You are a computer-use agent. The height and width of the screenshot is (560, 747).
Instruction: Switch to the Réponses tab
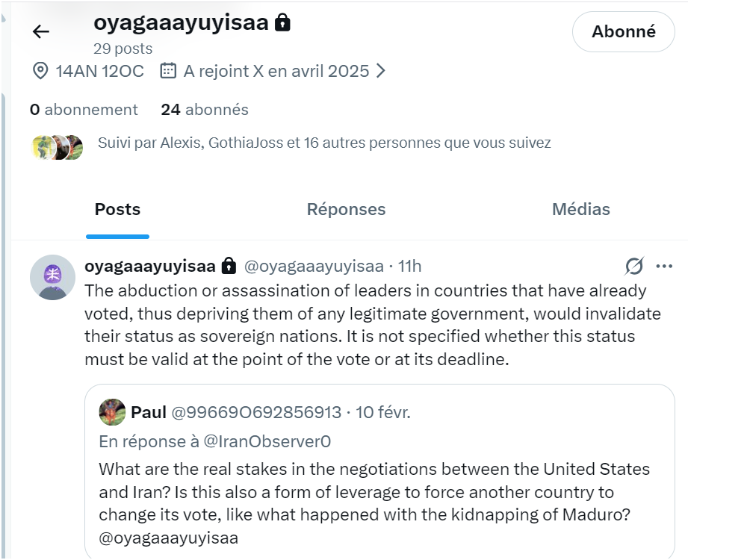pos(346,210)
